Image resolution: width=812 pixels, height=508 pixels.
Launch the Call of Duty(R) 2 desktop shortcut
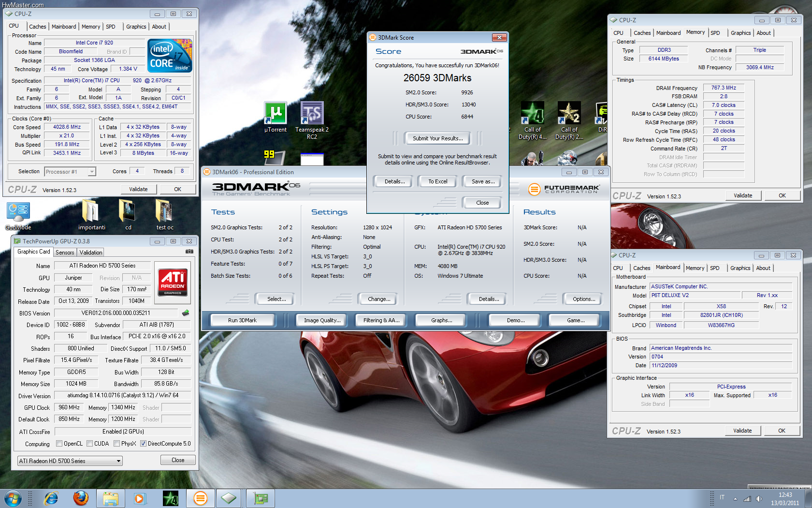click(569, 120)
